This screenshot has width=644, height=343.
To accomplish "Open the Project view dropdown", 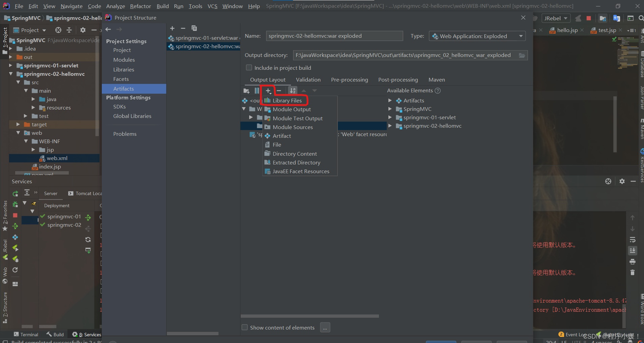I will pos(30,30).
